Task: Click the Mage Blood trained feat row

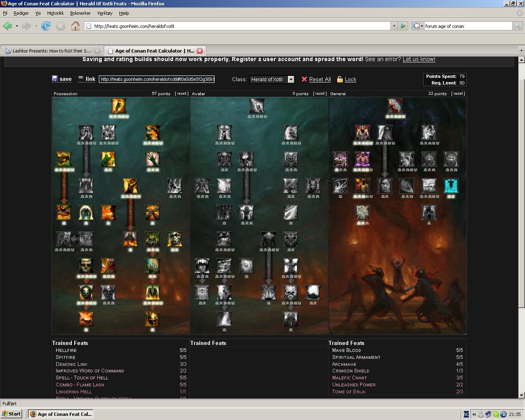Action: coord(397,350)
